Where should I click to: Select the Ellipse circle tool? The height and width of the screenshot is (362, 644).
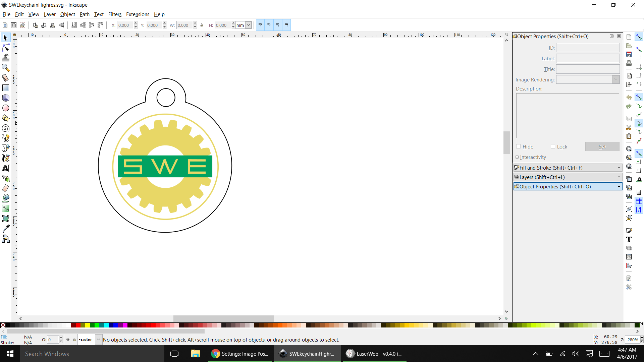pos(5,108)
